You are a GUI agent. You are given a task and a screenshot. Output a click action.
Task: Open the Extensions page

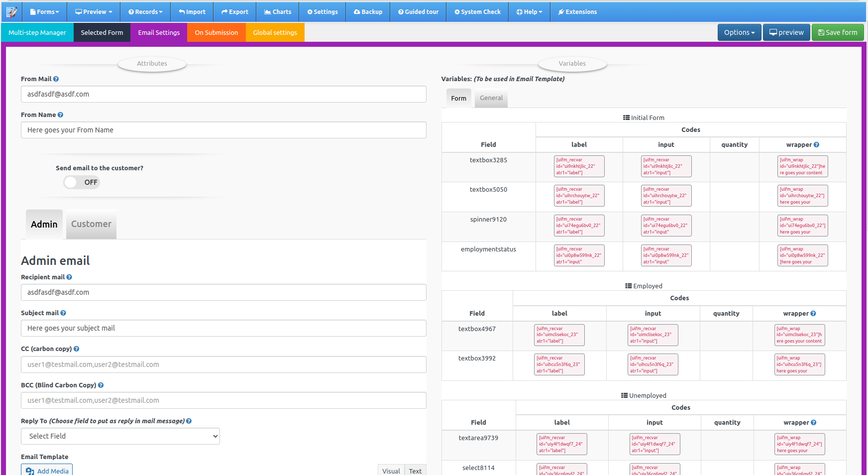(x=577, y=11)
